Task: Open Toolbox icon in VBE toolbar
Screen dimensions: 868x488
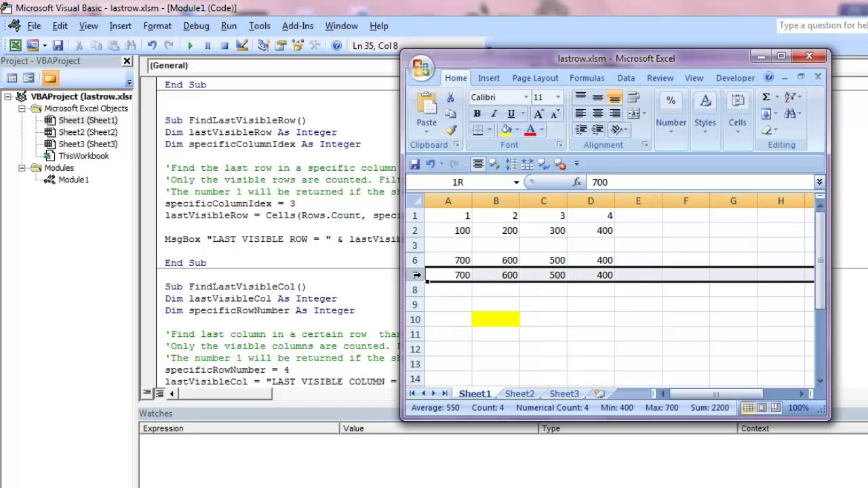Action: click(315, 45)
